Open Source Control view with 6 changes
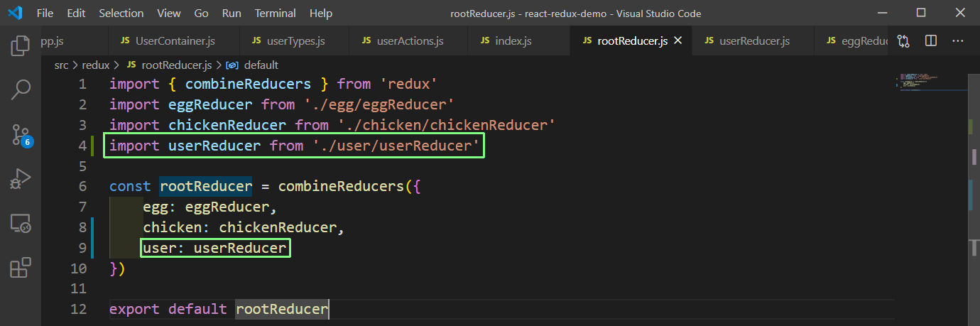This screenshot has height=326, width=980. point(21,135)
